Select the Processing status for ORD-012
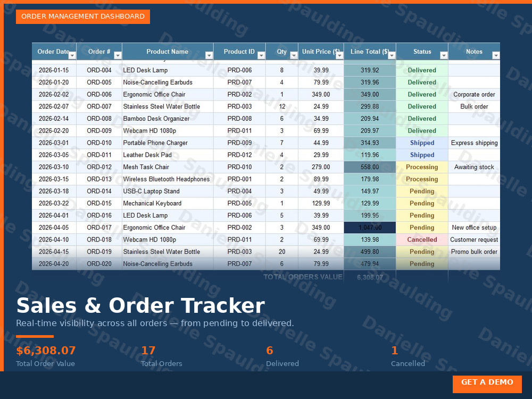Screen dimensions: 532x399 click(x=422, y=167)
